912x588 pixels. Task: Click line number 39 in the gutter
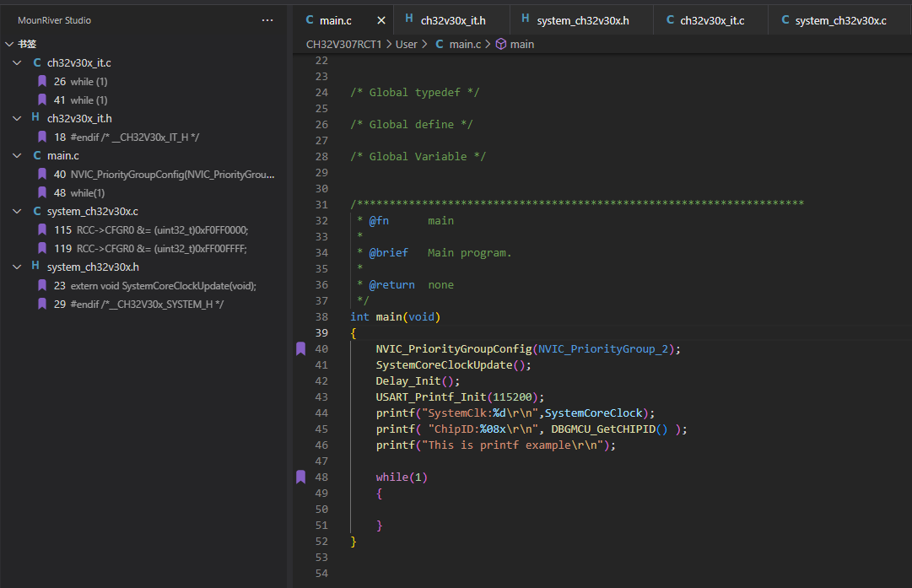tap(321, 332)
